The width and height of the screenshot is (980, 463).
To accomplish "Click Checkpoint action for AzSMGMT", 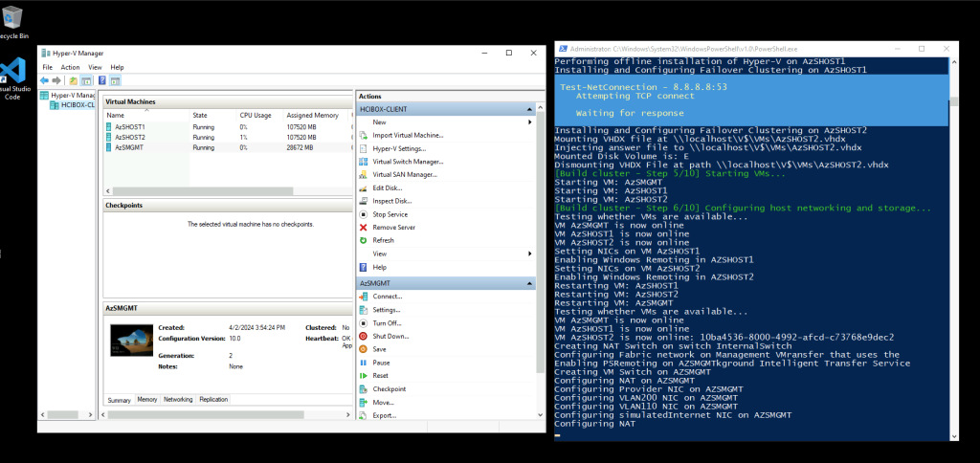I will 389,388.
